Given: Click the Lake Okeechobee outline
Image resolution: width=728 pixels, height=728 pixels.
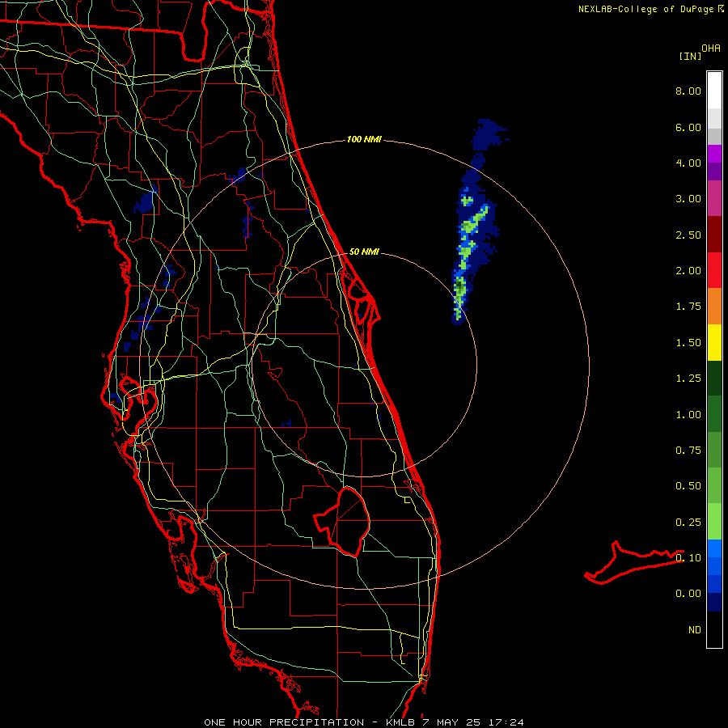Looking at the screenshot, I should pyautogui.click(x=343, y=522).
